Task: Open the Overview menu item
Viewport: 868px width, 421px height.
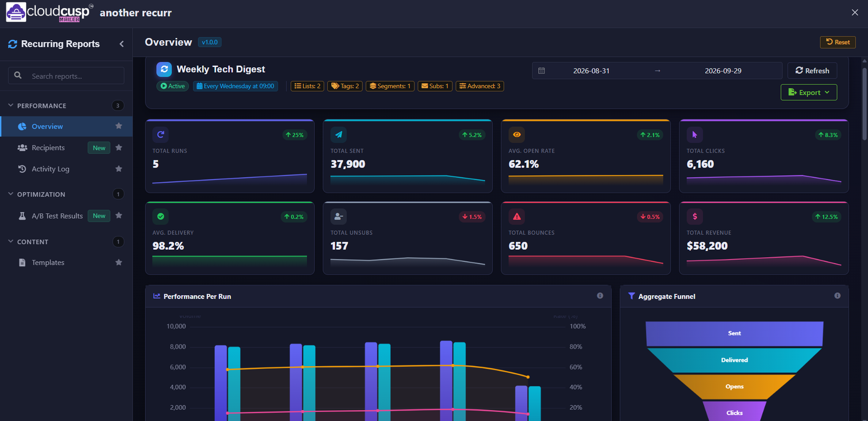Action: point(66,126)
